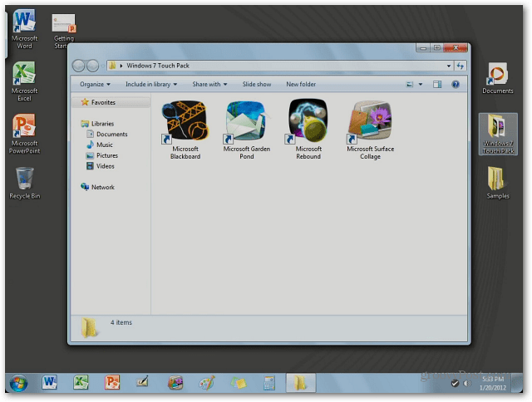Screen dimensions: 532x402
Task: Launch Excel from the taskbar
Action: point(81,383)
